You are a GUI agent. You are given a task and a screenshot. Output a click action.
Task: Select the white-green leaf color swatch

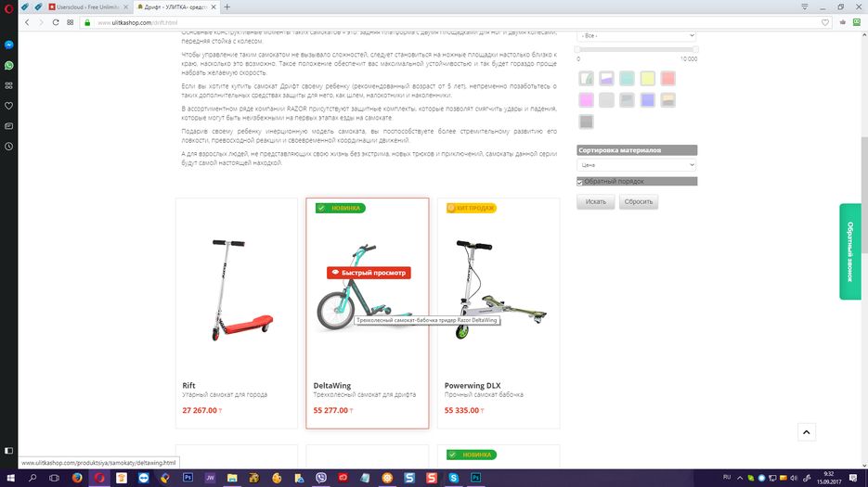click(586, 79)
